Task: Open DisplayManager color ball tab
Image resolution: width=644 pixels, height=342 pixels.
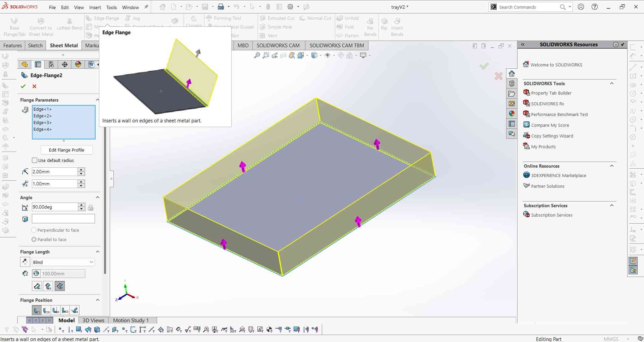Action: pos(78,64)
